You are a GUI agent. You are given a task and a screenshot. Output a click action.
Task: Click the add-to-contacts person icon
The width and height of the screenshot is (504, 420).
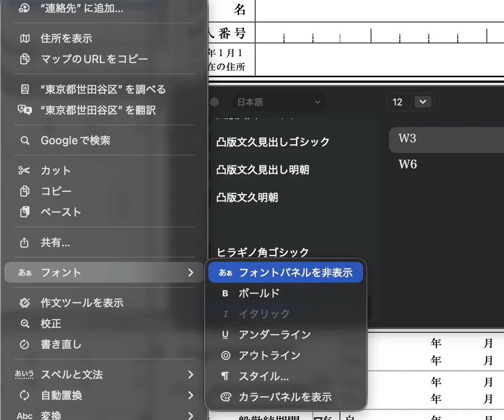pos(25,8)
